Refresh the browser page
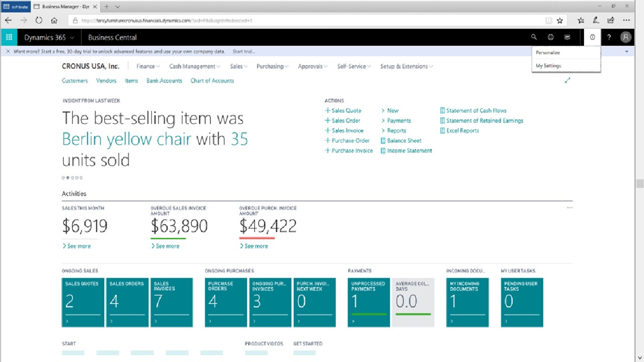 point(39,21)
